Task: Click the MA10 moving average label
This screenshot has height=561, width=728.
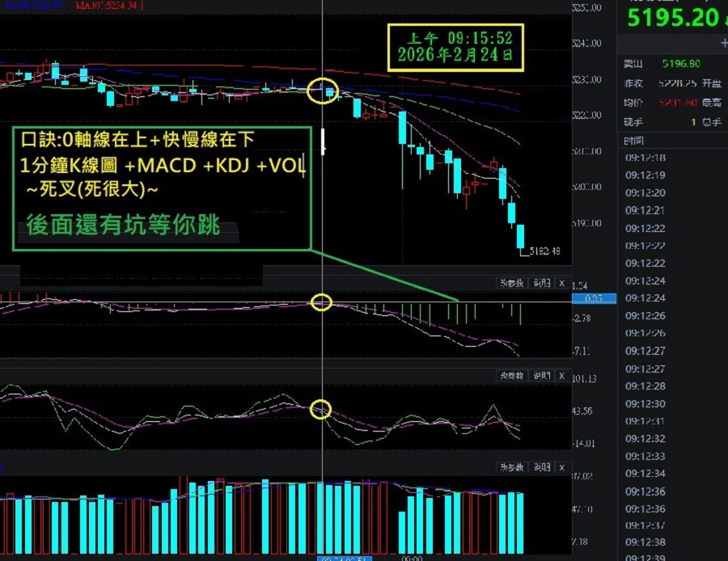Action: coord(106,6)
